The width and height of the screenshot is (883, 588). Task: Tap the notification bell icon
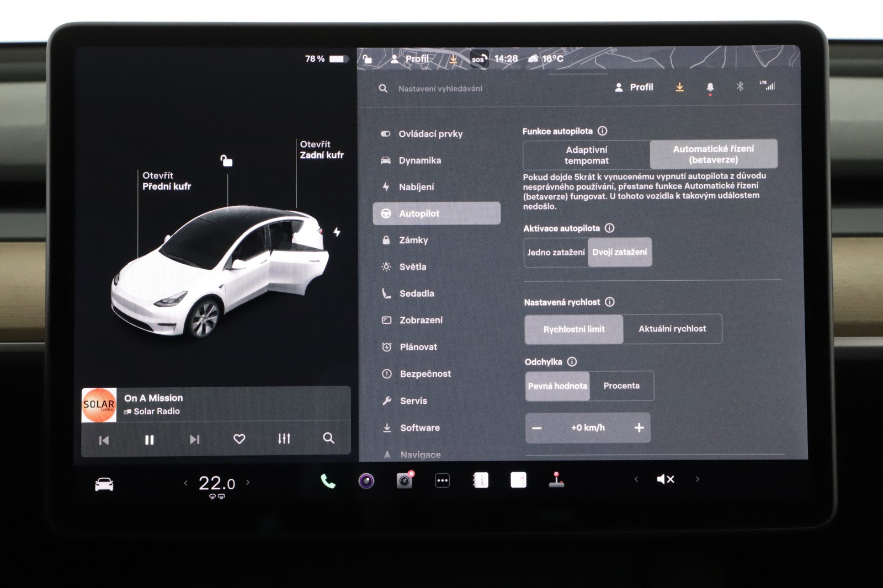(710, 87)
